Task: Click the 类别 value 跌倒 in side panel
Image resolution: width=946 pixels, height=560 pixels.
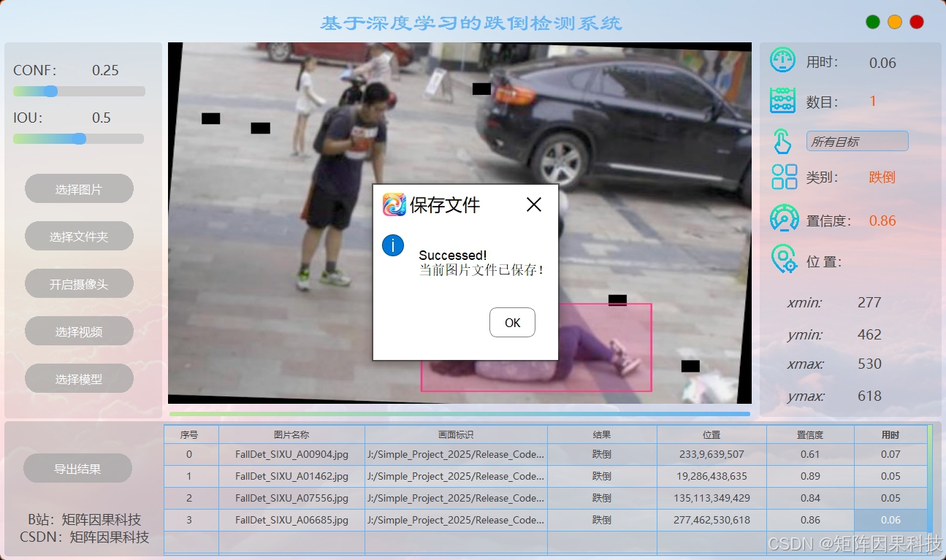Action: coord(882,177)
